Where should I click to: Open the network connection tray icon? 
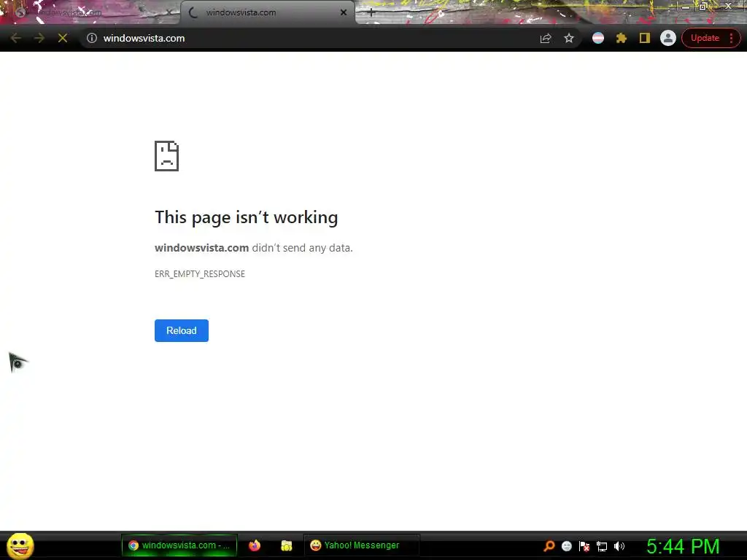point(602,546)
